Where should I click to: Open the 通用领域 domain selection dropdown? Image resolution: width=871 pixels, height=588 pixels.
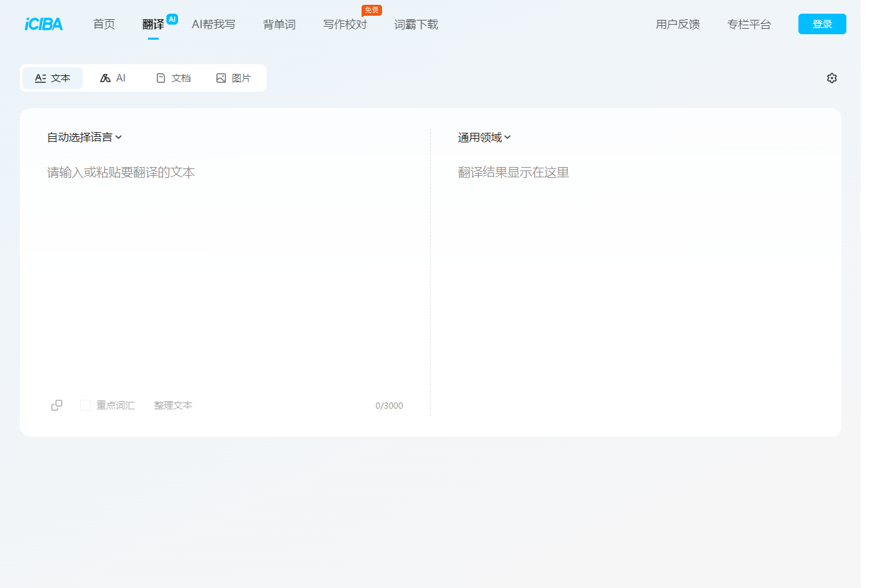pos(483,137)
